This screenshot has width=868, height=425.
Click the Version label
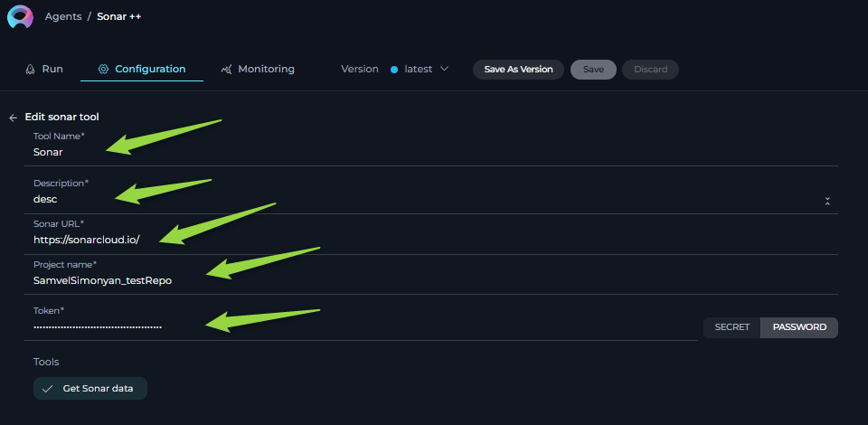(x=360, y=69)
